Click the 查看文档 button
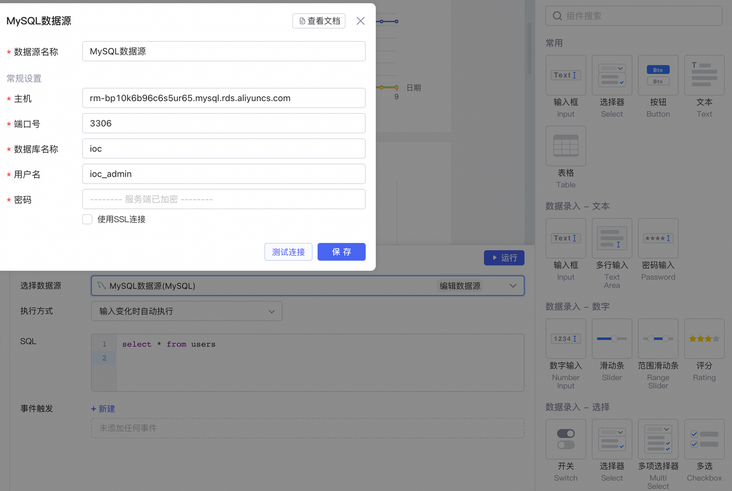 pos(319,21)
